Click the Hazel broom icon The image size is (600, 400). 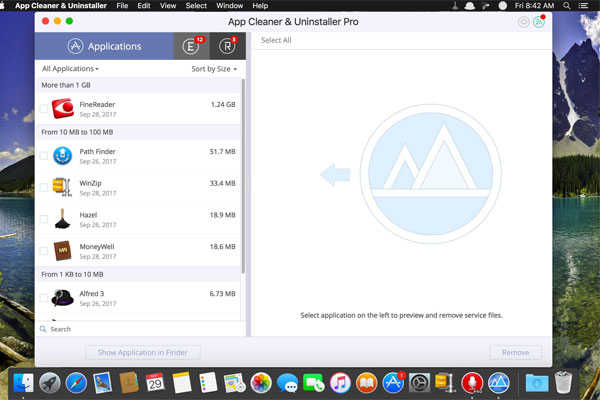pos(63,219)
